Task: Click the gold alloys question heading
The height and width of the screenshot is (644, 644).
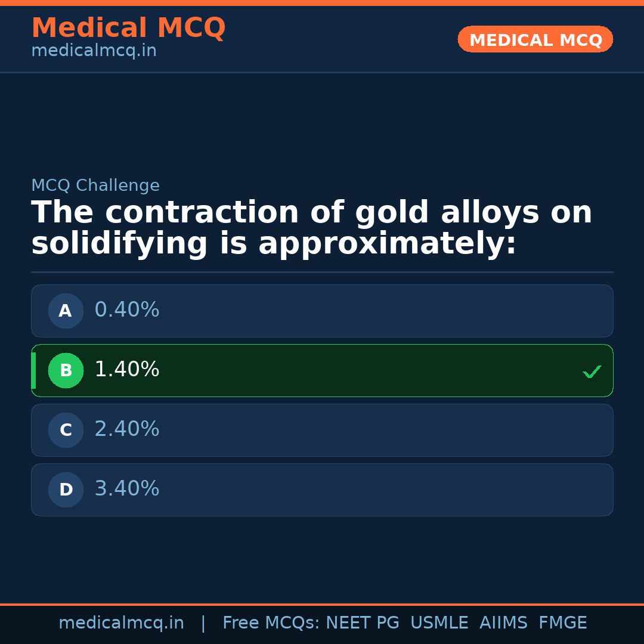Action: coord(311,228)
